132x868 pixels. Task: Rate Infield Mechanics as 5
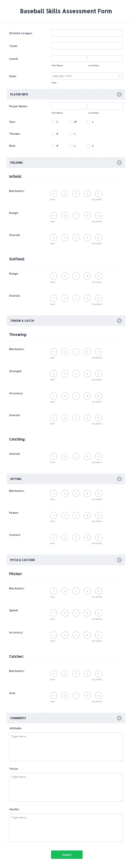point(98,194)
